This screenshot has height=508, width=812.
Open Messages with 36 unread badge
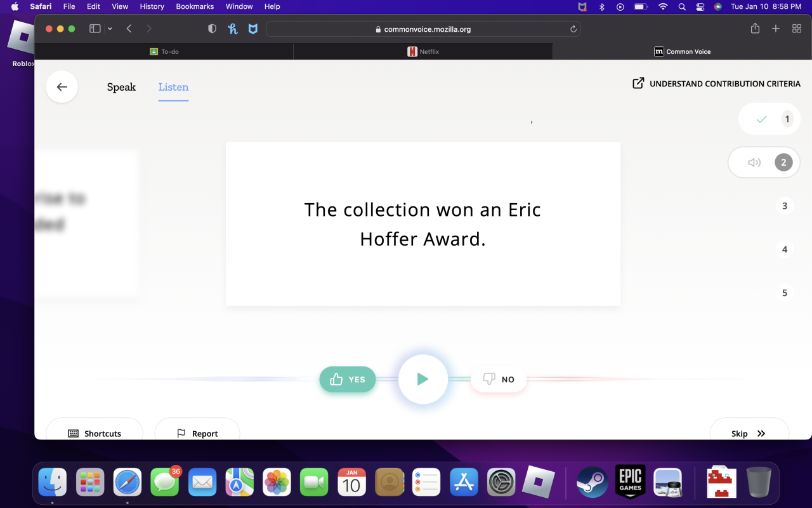tap(165, 482)
